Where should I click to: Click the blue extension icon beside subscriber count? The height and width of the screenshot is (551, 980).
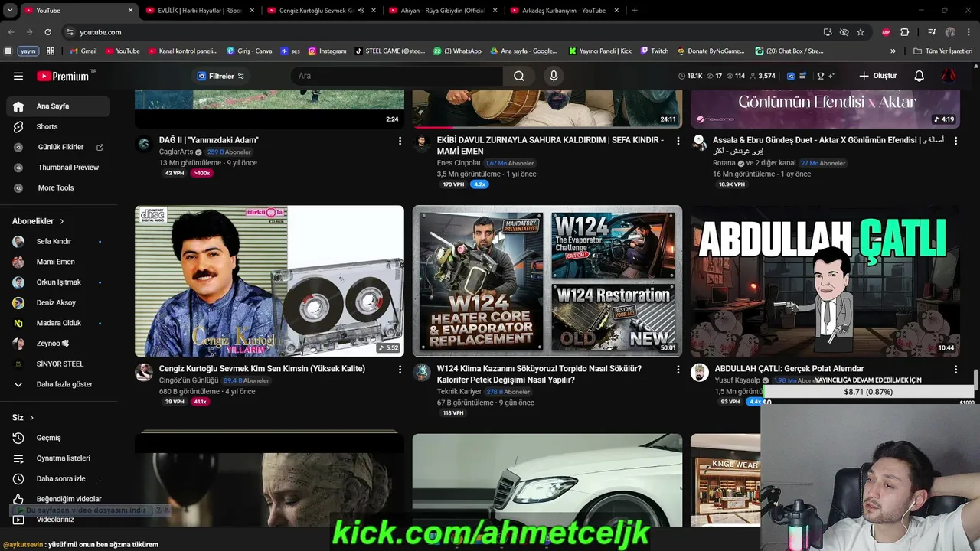791,76
